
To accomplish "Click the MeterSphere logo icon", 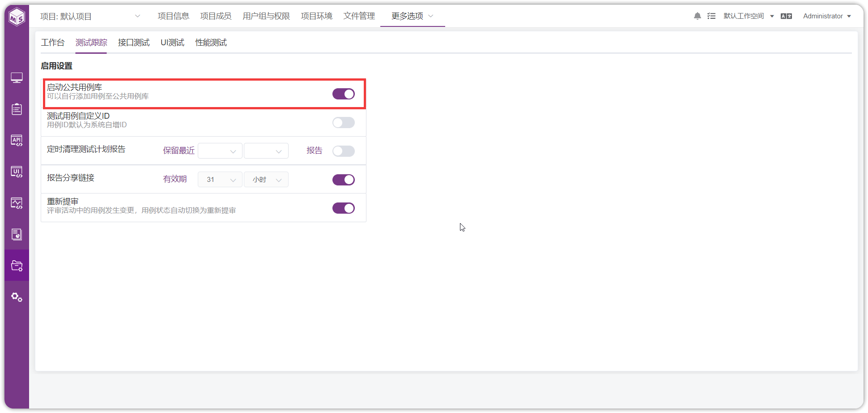I will click(x=17, y=17).
